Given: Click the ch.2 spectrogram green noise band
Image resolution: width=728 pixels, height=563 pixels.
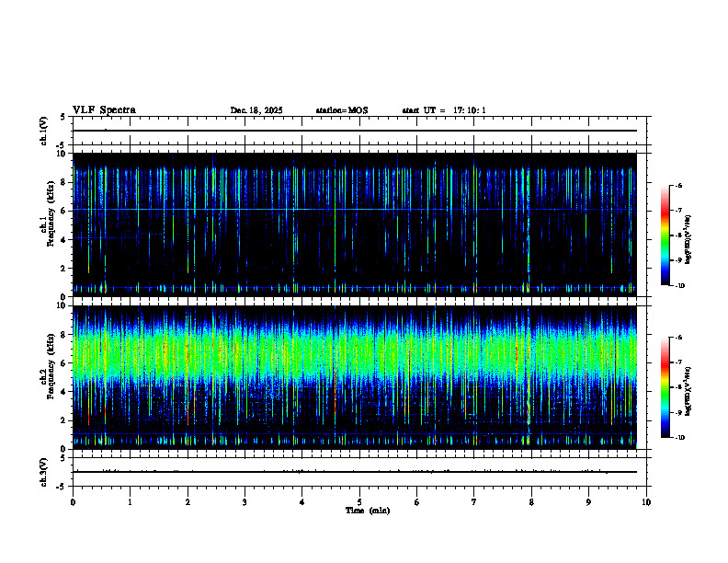Looking at the screenshot, I should pos(355,353).
